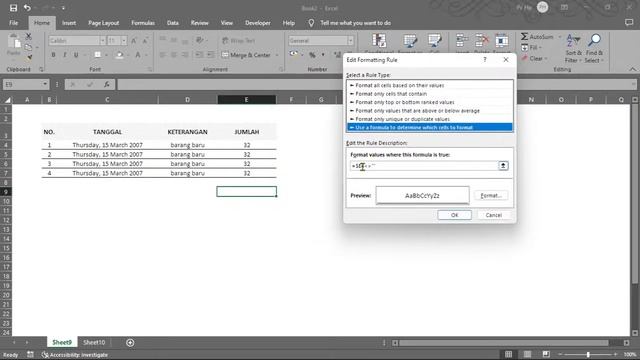
Task: Toggle Bold formatting
Action: 53,55
